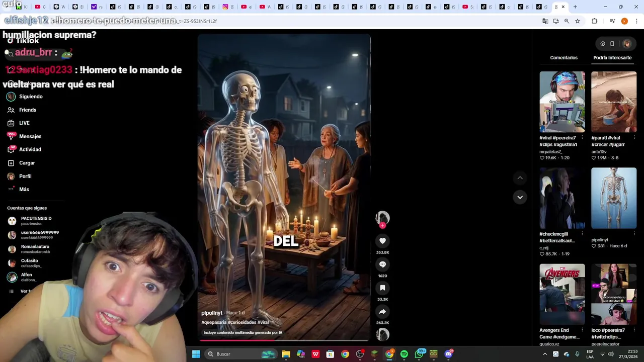Save the video with the bookmark icon

coord(382,288)
